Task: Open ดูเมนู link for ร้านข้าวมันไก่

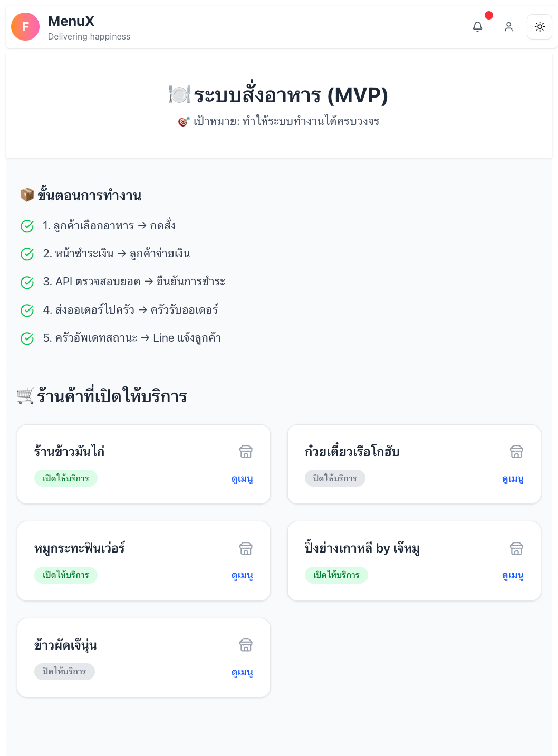Action: coord(242,479)
